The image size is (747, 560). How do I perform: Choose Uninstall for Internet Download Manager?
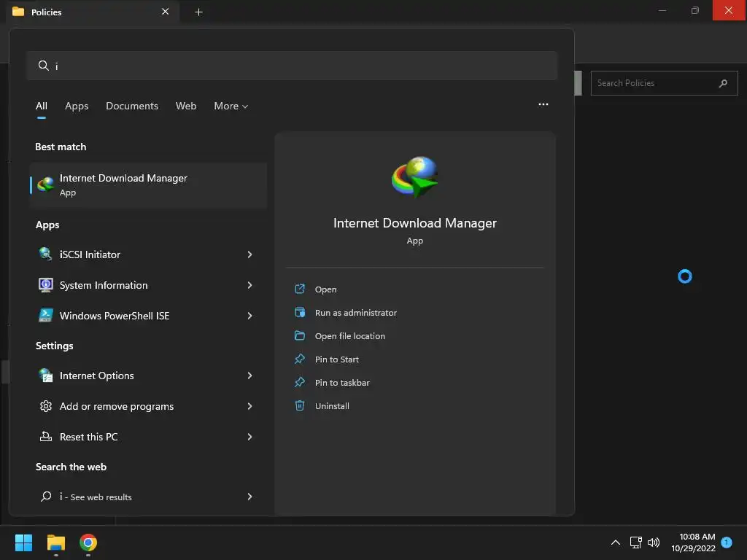pos(332,405)
